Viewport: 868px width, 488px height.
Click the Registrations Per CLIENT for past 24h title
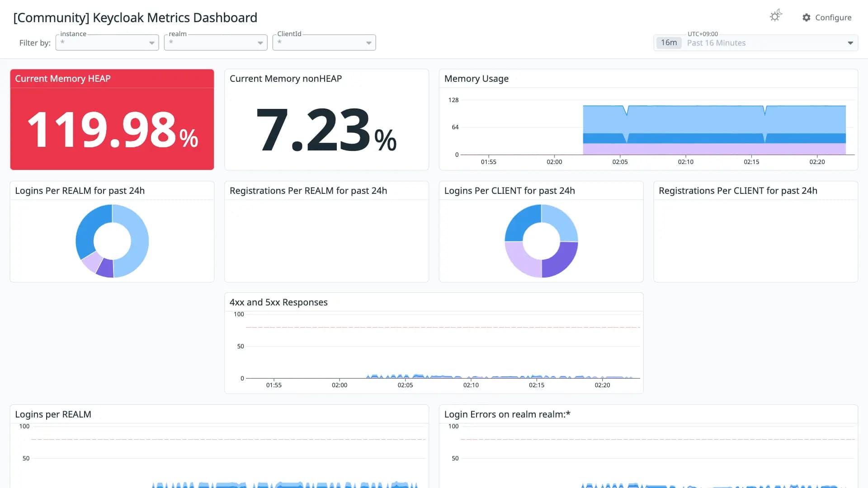[738, 191]
